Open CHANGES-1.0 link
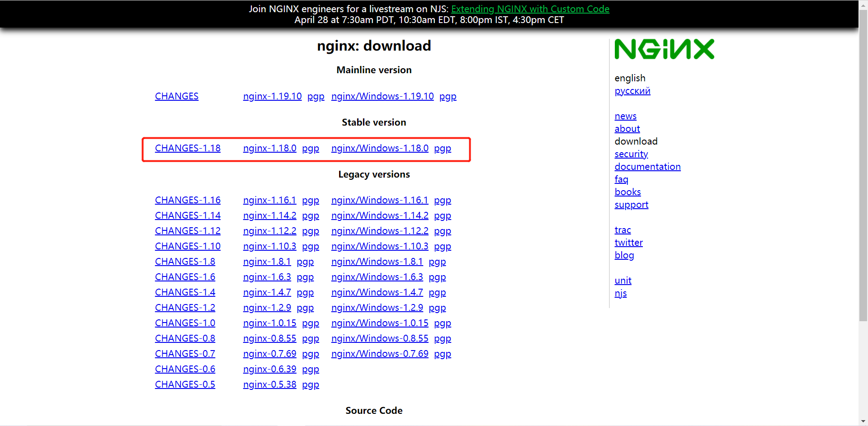868x426 pixels. [185, 323]
